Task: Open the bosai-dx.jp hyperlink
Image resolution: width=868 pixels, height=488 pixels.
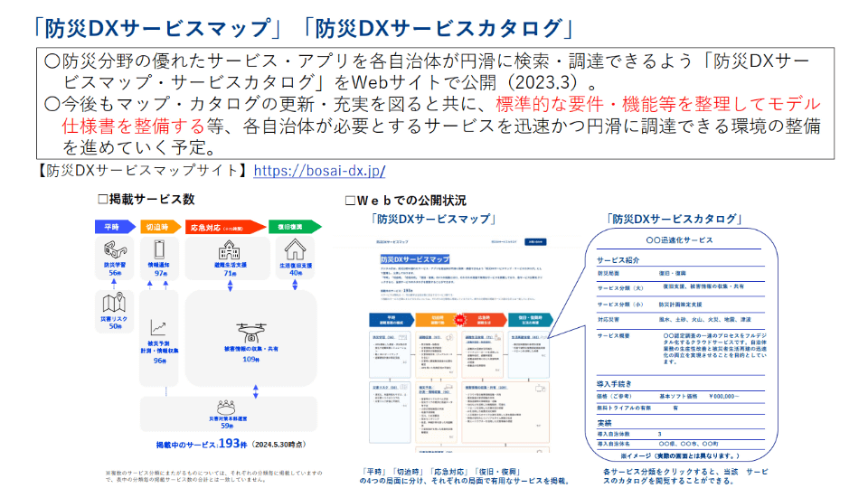Action: point(319,171)
